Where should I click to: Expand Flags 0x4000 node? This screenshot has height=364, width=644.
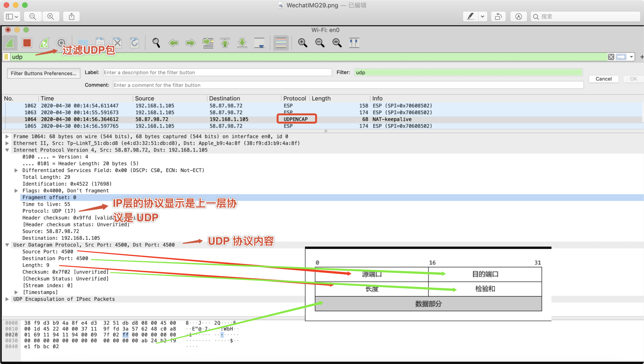(x=16, y=191)
